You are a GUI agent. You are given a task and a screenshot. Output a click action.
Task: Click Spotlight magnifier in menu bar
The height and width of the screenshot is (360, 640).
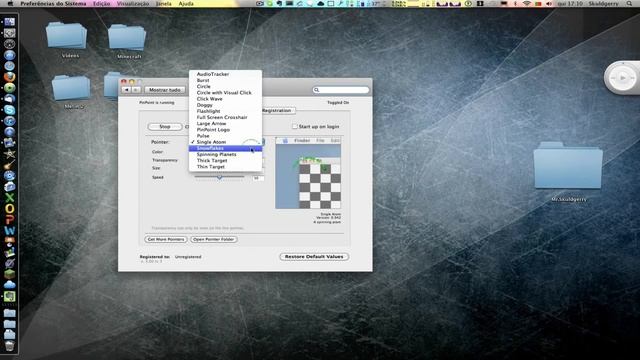[629, 4]
